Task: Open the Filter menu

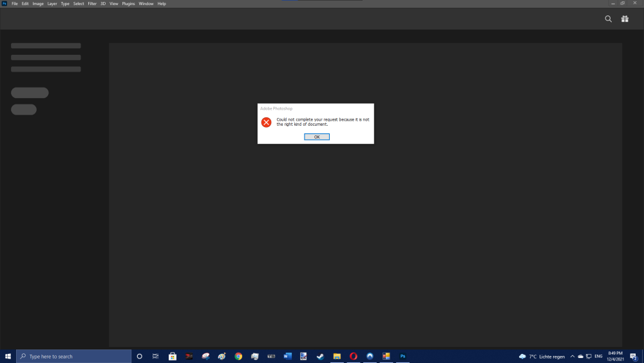Action: pos(92,4)
